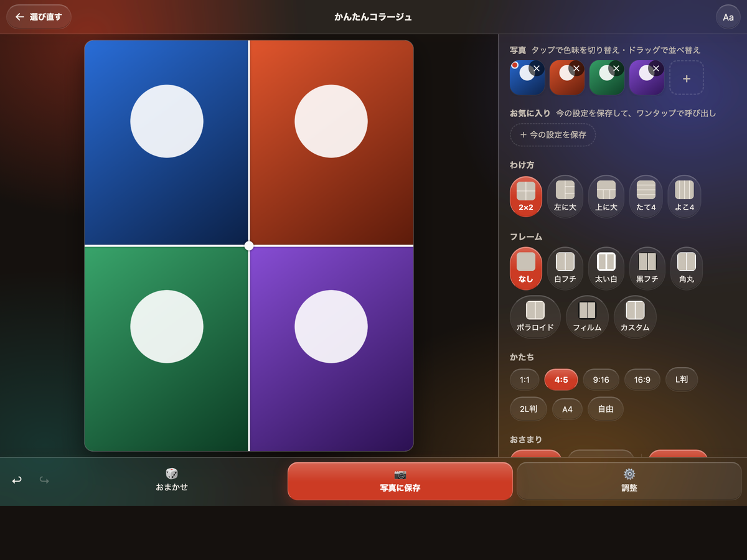
Task: Select the 4:5 aspect ratio
Action: coord(561,380)
